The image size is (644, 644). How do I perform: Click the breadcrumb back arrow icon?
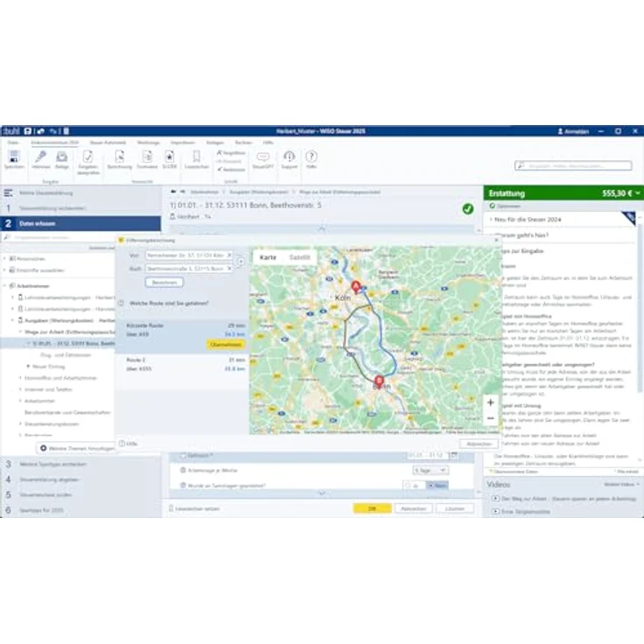coord(173,192)
